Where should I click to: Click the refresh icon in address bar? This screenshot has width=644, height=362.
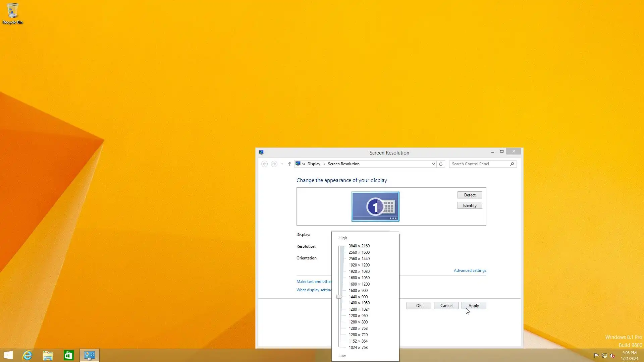(x=441, y=164)
